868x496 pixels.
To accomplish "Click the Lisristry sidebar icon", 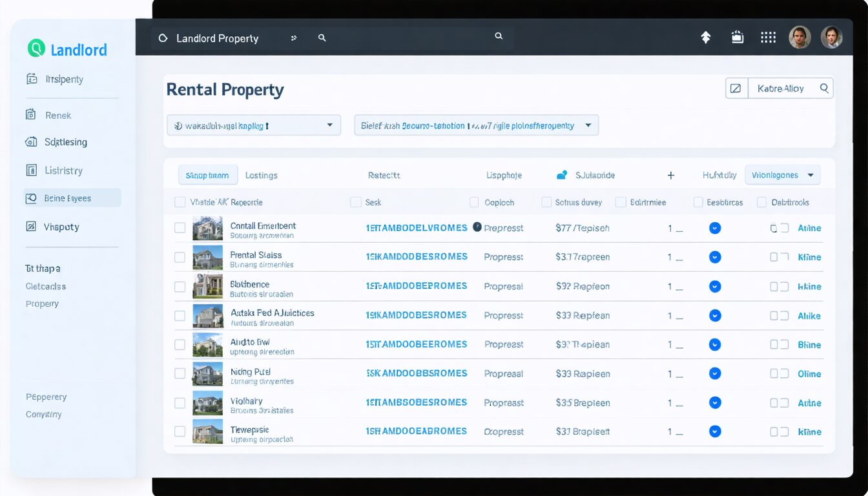I will (31, 170).
